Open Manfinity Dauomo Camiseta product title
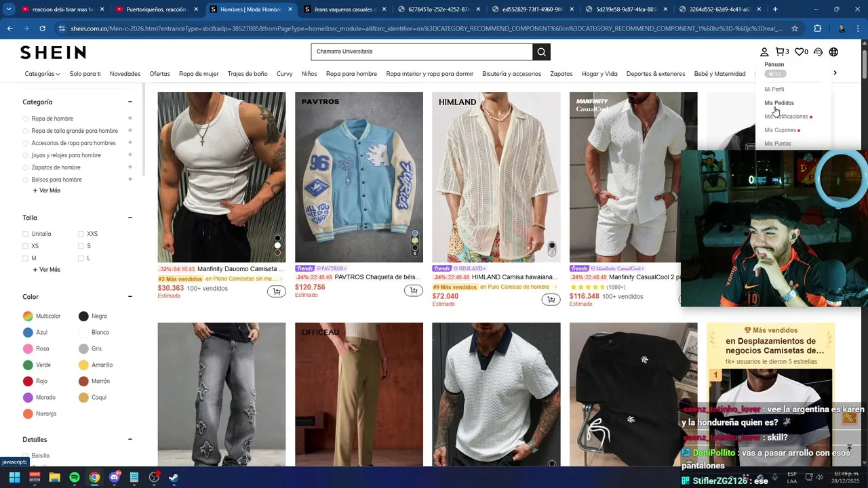 pos(241,269)
